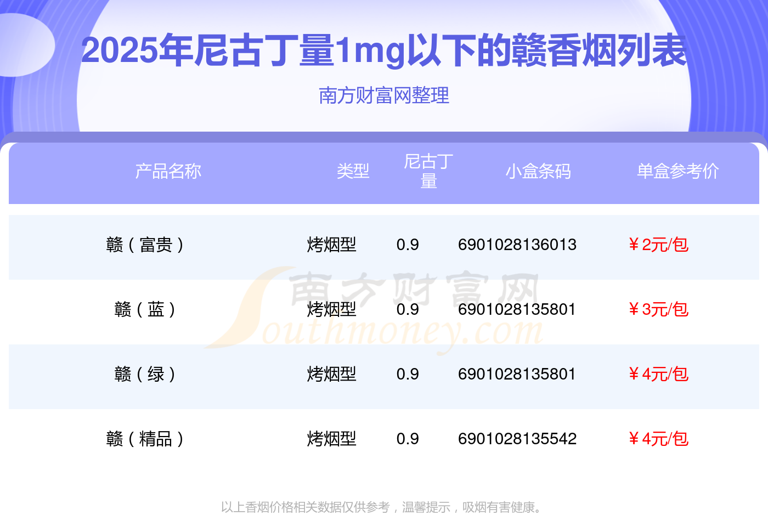
Task: Select the 小盒条码 column header
Action: click(x=538, y=171)
